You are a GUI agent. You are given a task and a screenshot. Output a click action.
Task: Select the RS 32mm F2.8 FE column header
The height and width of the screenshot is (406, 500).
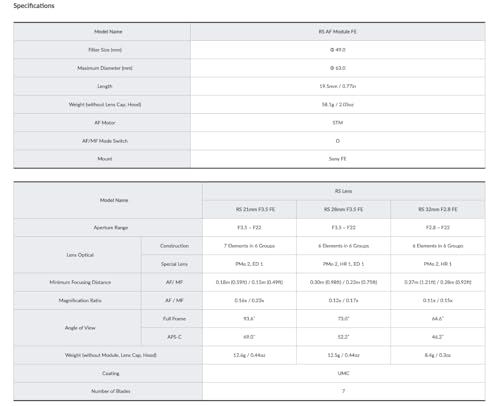[438, 209]
